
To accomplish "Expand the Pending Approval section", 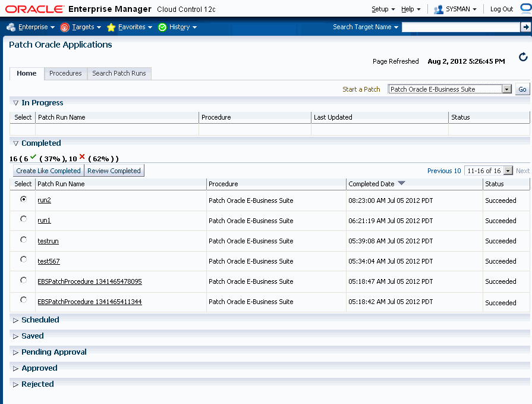I will [x=15, y=352].
